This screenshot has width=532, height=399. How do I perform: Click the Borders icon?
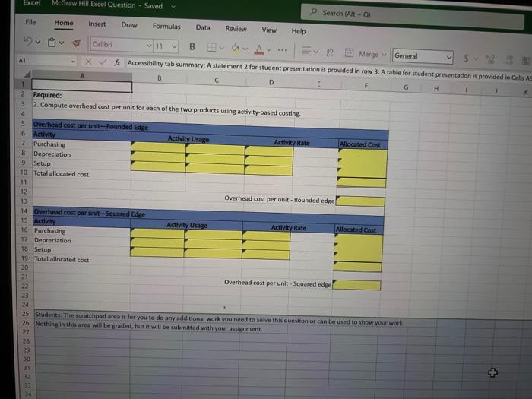coord(211,47)
